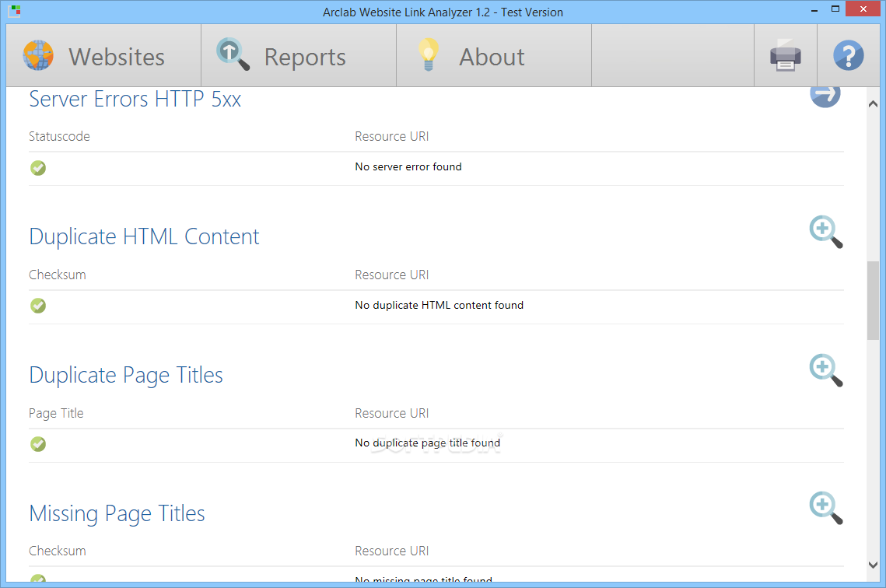Click the scrollbar down arrow
Viewport: 886px width, 588px height.
873,565
